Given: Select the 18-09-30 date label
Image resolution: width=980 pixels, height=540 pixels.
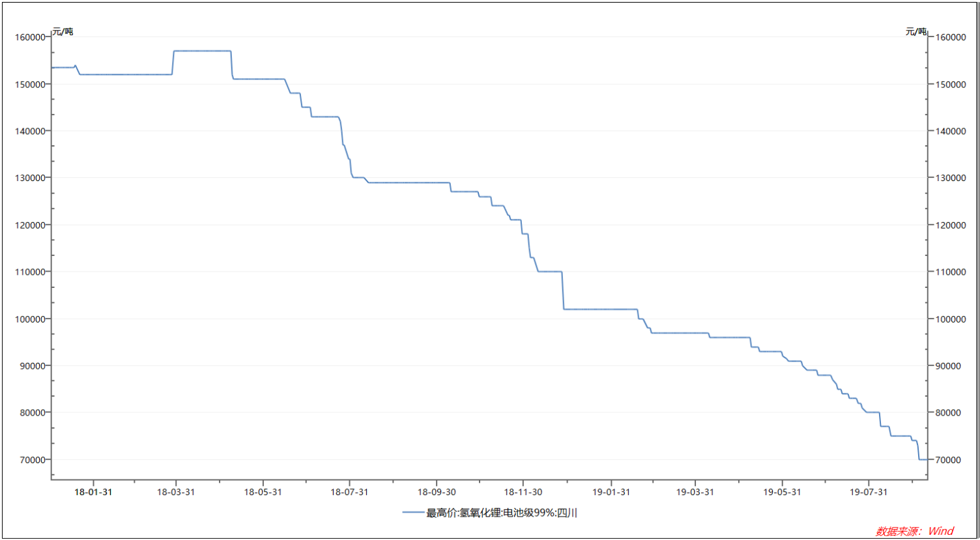Looking at the screenshot, I should point(437,492).
